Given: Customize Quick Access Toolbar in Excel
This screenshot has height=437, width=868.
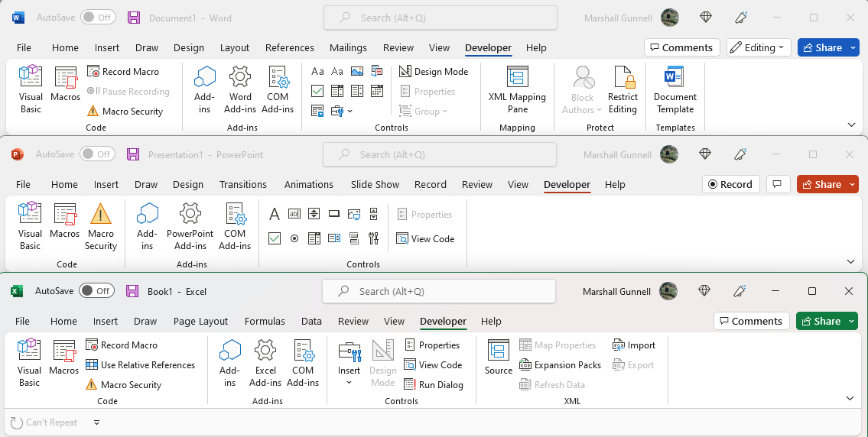Looking at the screenshot, I should pyautogui.click(x=96, y=422).
